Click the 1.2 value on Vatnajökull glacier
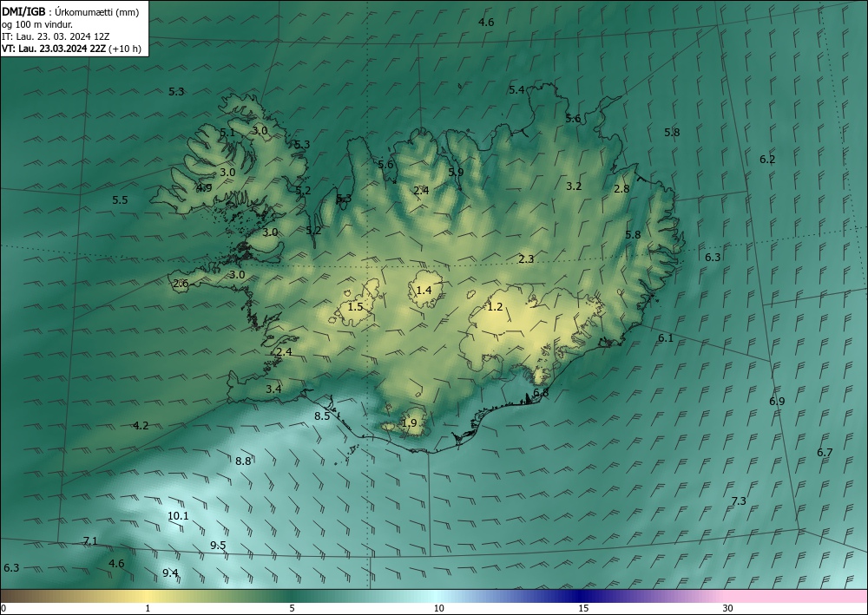Viewport: 868px width, 615px height. [x=495, y=306]
